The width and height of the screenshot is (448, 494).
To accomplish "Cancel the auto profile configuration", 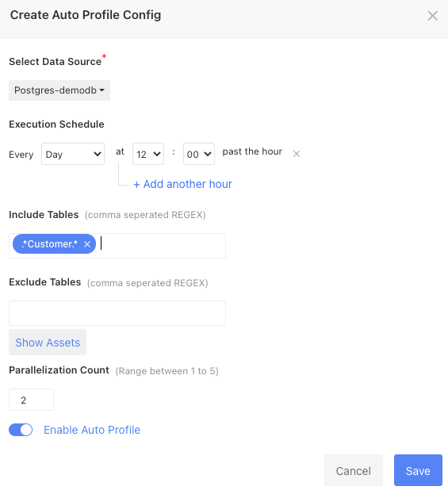I will [x=354, y=471].
